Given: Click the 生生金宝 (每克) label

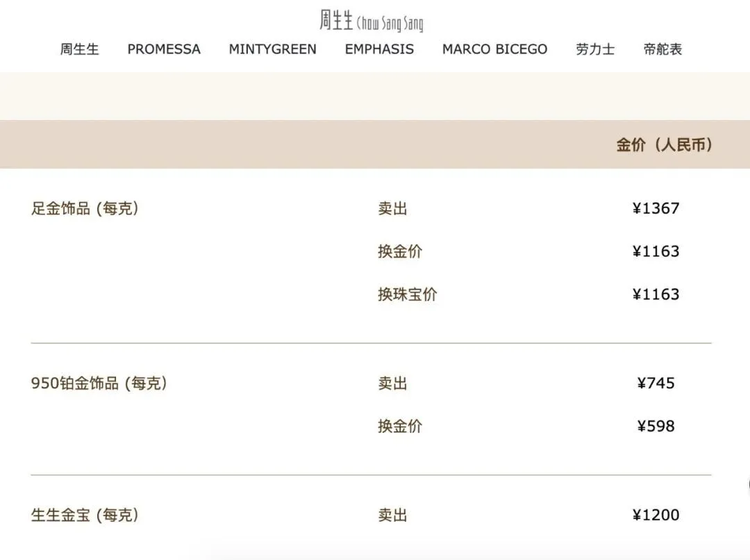Looking at the screenshot, I should tap(87, 515).
